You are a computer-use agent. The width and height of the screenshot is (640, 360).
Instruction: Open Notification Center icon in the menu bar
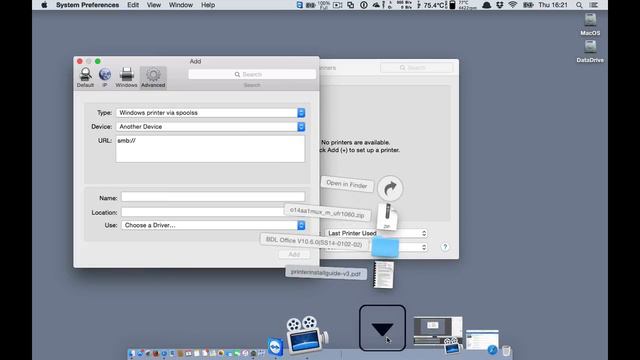pos(594,5)
